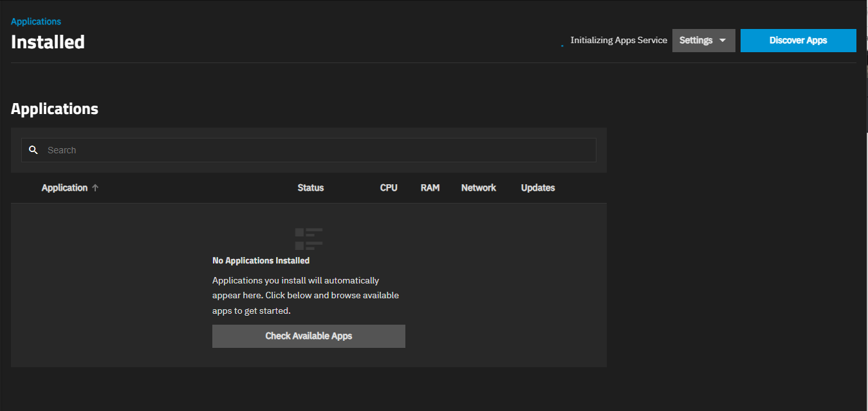This screenshot has height=411, width=868.
Task: Click the magnifying glass search icon
Action: pos(33,150)
